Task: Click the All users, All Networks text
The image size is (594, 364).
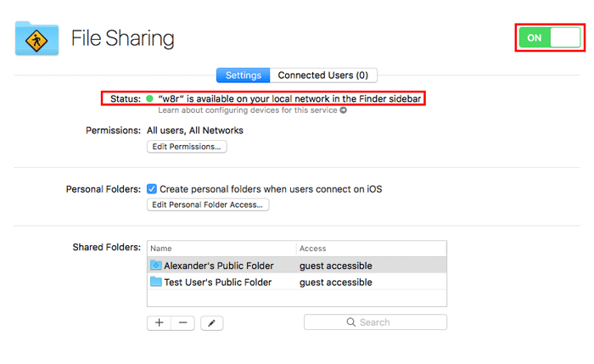Action: tap(195, 131)
